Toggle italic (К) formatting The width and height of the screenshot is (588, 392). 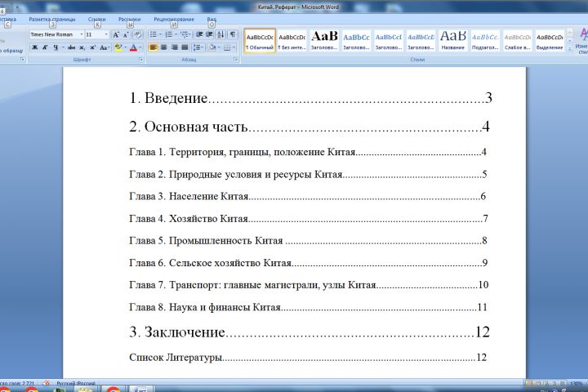pos(45,47)
